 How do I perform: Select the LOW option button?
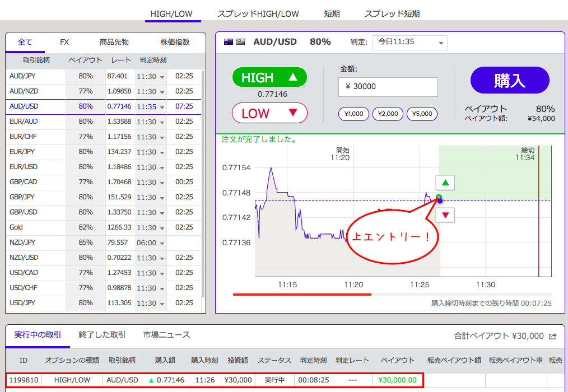click(x=269, y=113)
